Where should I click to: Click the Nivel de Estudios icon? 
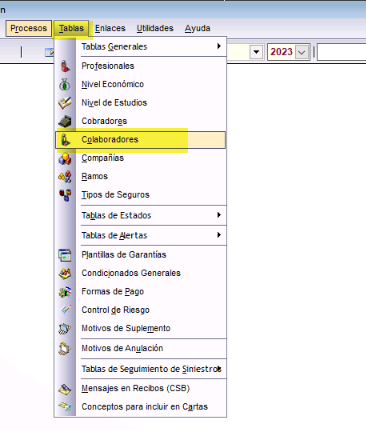tap(65, 103)
